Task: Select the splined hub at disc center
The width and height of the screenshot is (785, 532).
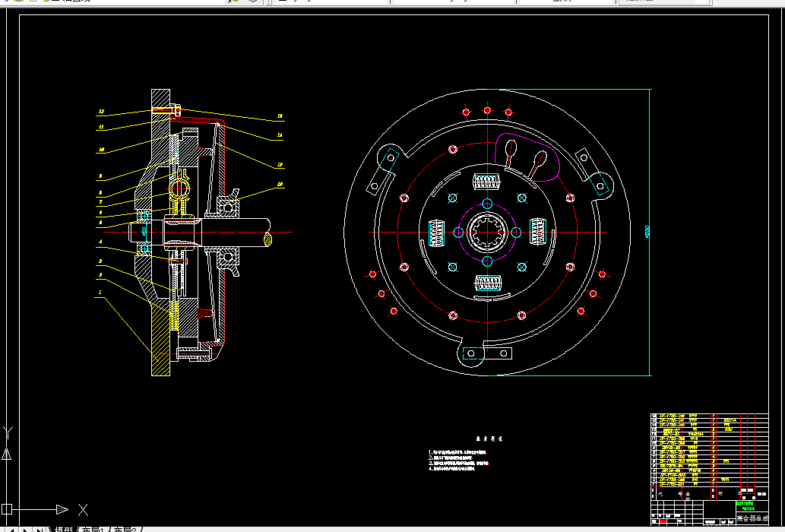Action: click(x=487, y=233)
